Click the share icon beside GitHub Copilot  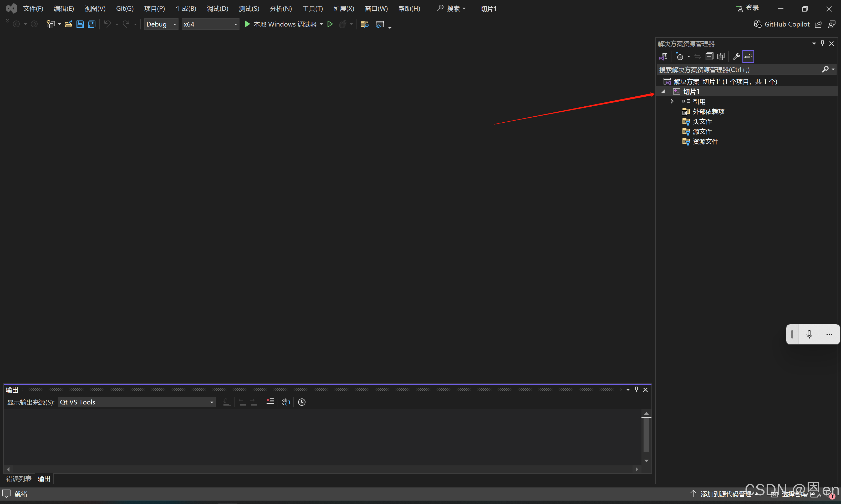point(819,24)
